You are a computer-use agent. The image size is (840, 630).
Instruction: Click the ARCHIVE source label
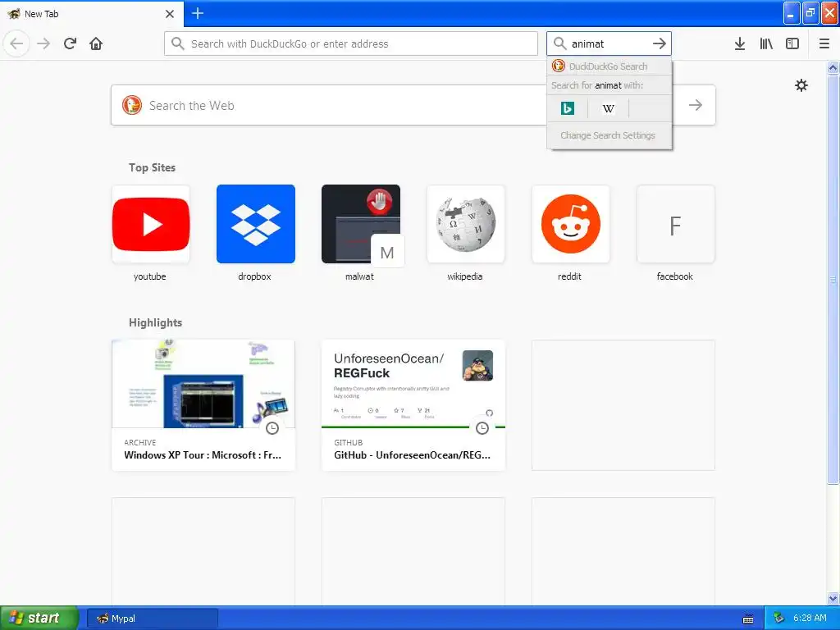(x=139, y=442)
